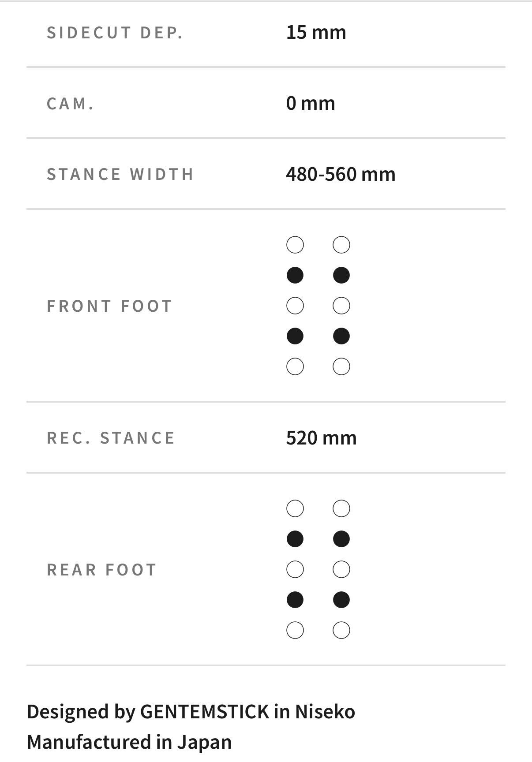Click second filled left dot in Rear Foot
Screen dimensions: 532x762
(295, 600)
